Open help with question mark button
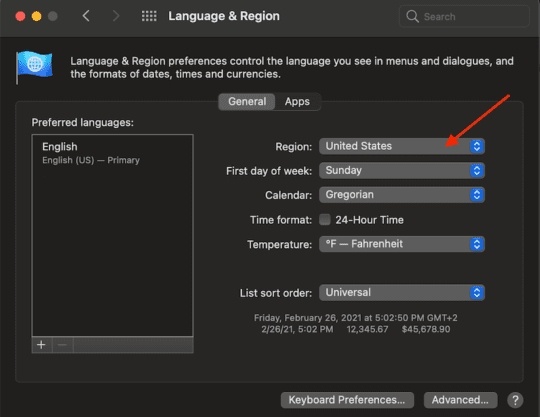Image resolution: width=540 pixels, height=417 pixels. tap(515, 400)
